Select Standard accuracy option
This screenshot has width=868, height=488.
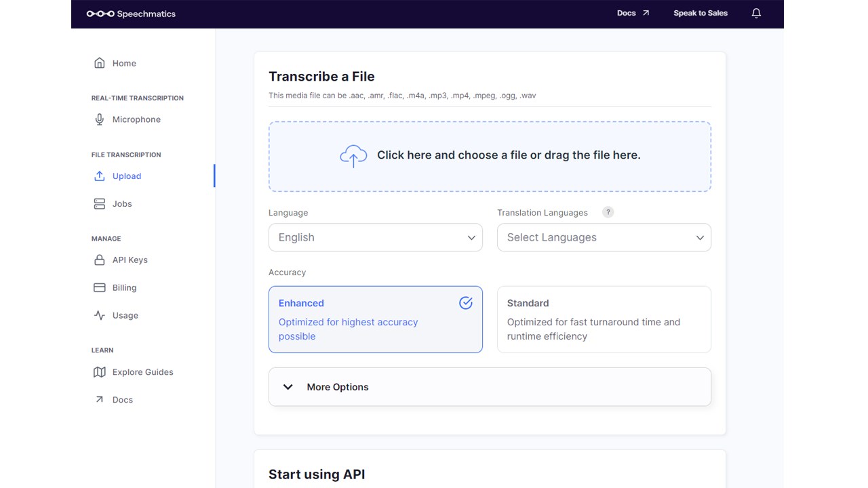(604, 319)
